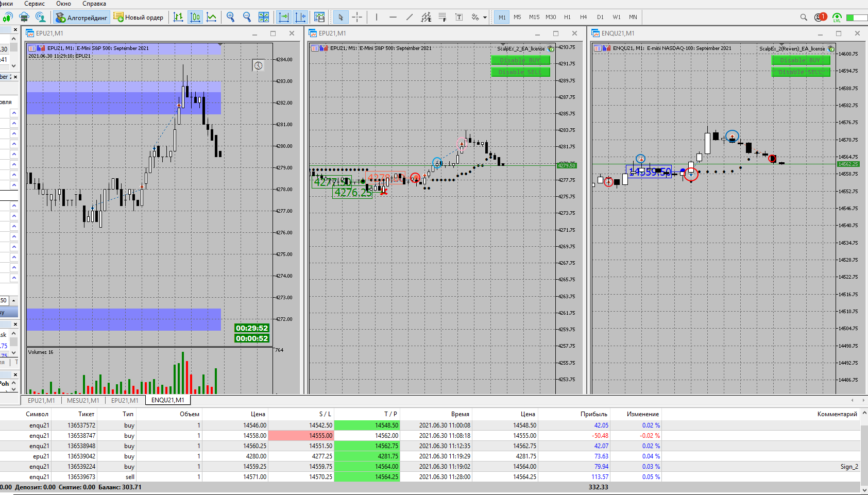Click Disable BUY on the ENQU21 chart
Screen dimensions: 868x495
(x=801, y=60)
